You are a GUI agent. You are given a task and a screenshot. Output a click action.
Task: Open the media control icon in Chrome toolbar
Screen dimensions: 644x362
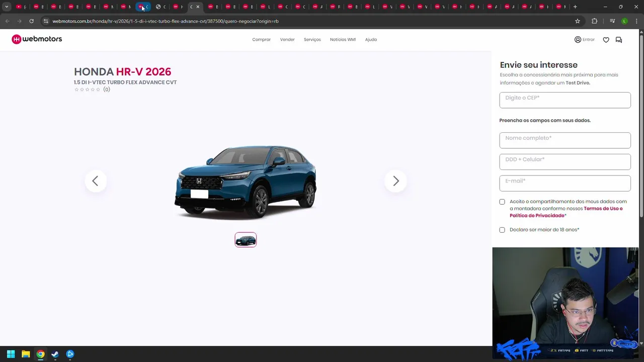[612, 21]
